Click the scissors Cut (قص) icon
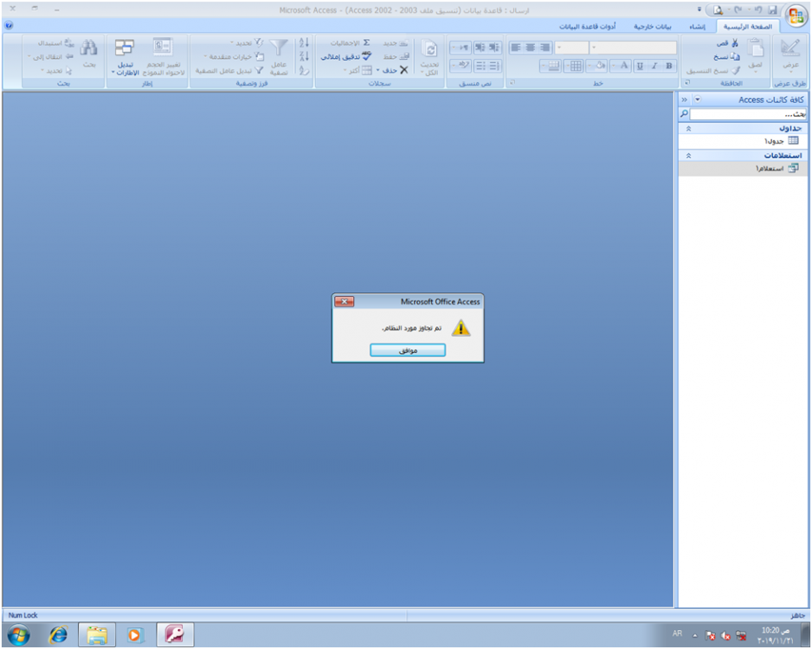This screenshot has width=812, height=649. point(735,42)
